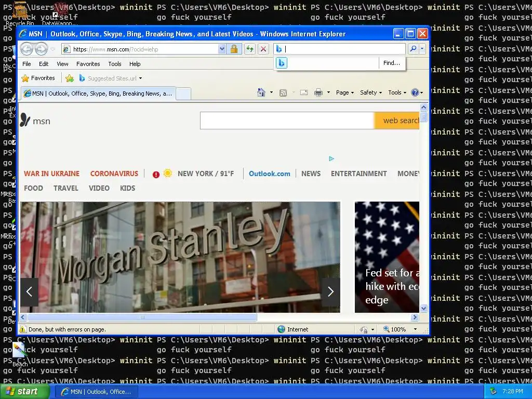
Task: Click the orange web search button
Action: [x=397, y=121]
